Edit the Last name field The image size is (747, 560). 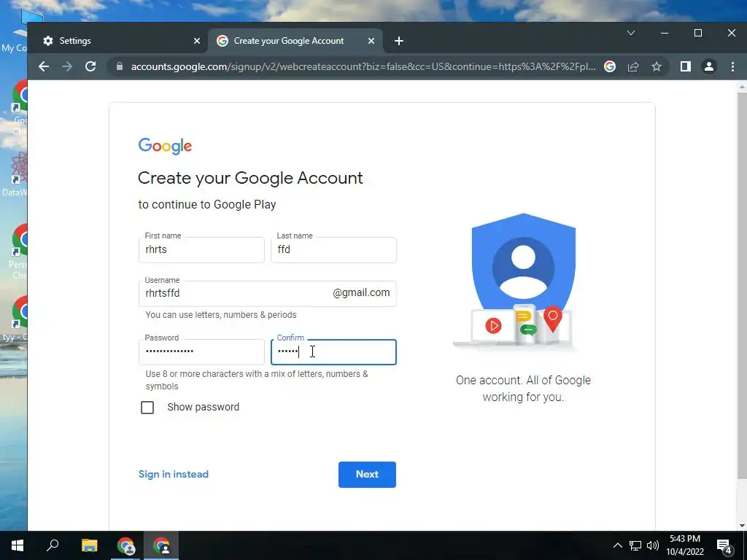333,249
